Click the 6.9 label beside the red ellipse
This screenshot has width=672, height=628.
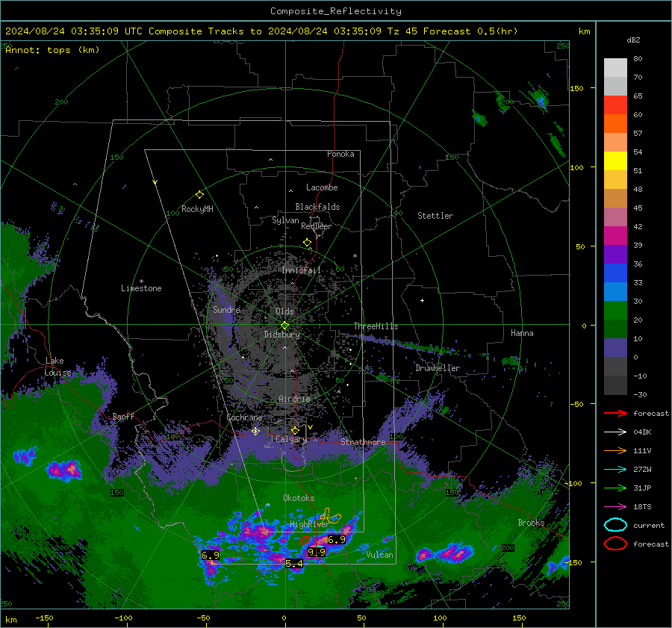(x=337, y=540)
